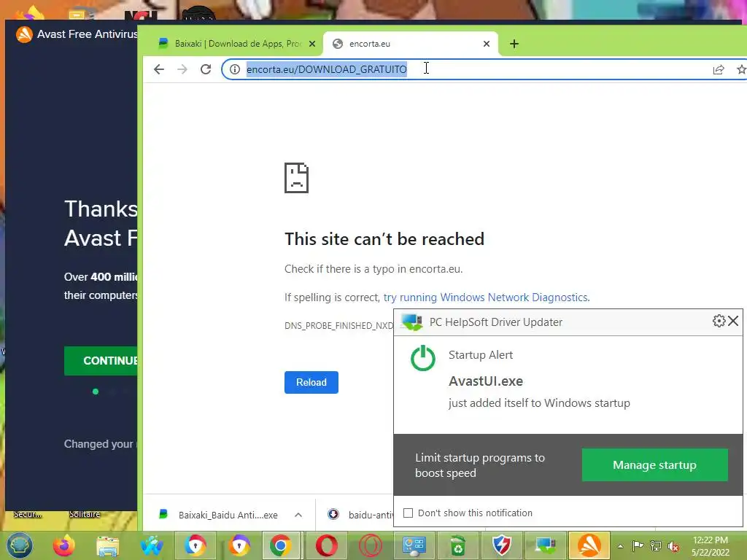Open the clock showing 12:22 PM
747x560 pixels.
coord(711,546)
